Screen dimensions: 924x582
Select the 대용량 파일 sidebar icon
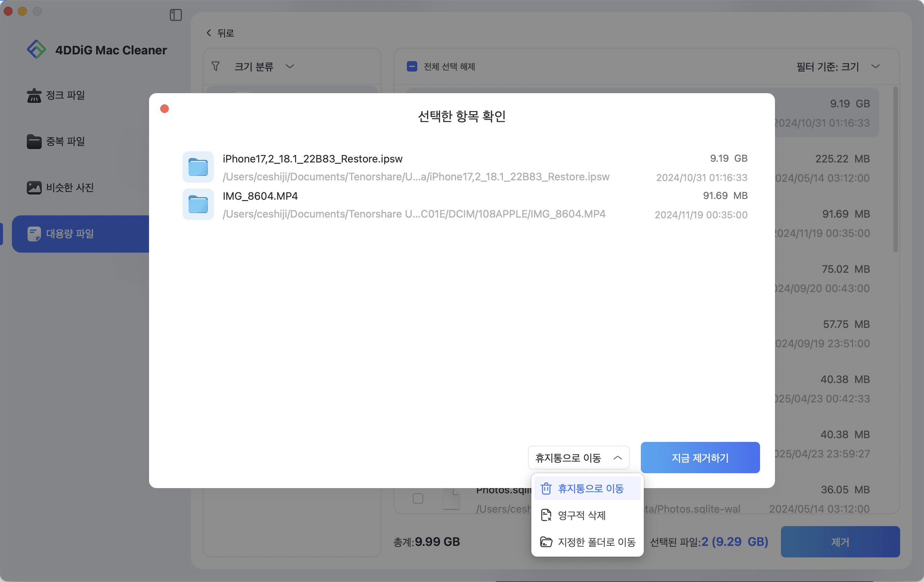coord(34,234)
